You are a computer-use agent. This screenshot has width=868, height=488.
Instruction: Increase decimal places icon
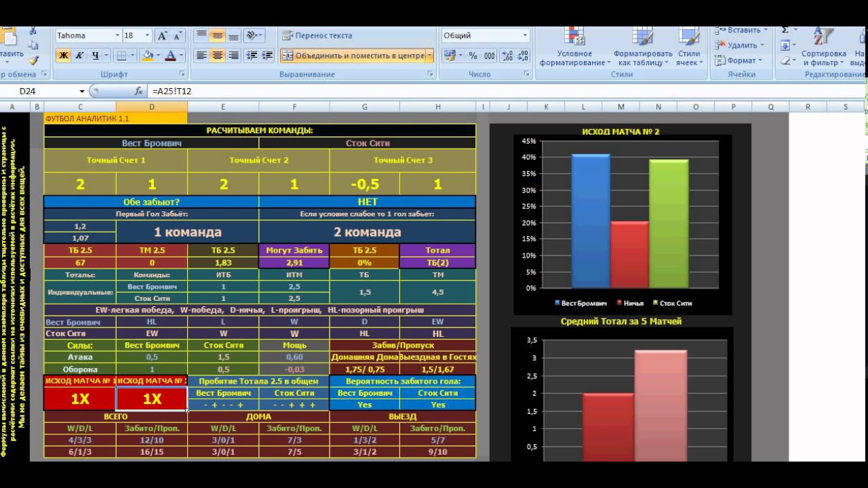[x=507, y=56]
